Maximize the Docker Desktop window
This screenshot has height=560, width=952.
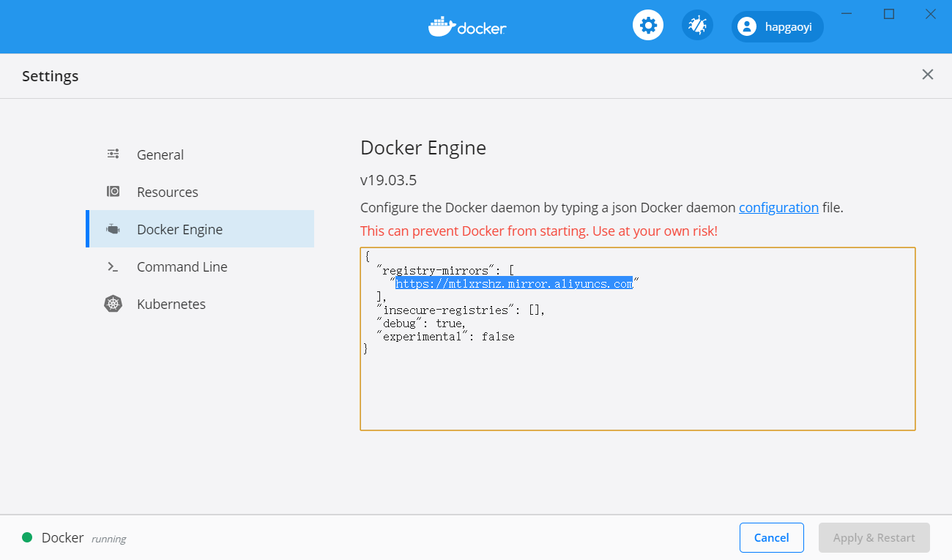tap(889, 14)
